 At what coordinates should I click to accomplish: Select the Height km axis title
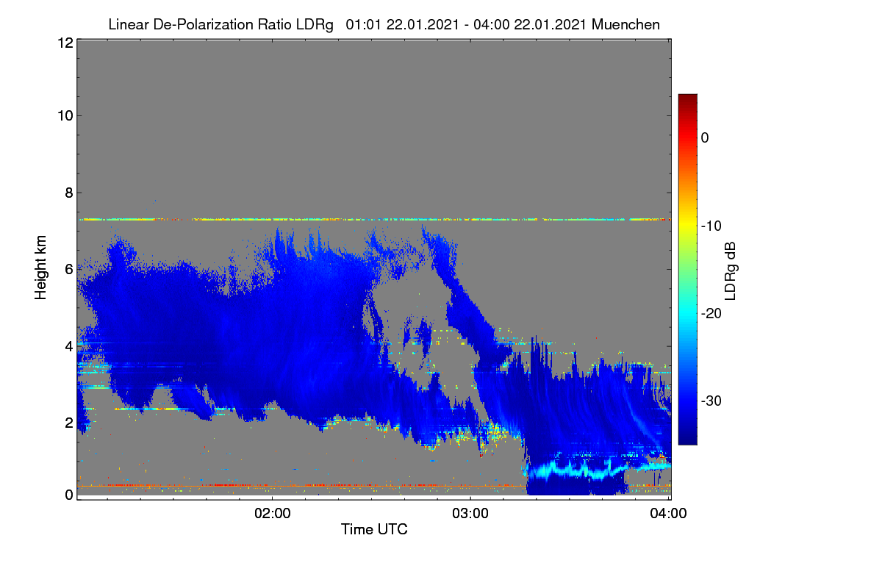[x=41, y=269]
